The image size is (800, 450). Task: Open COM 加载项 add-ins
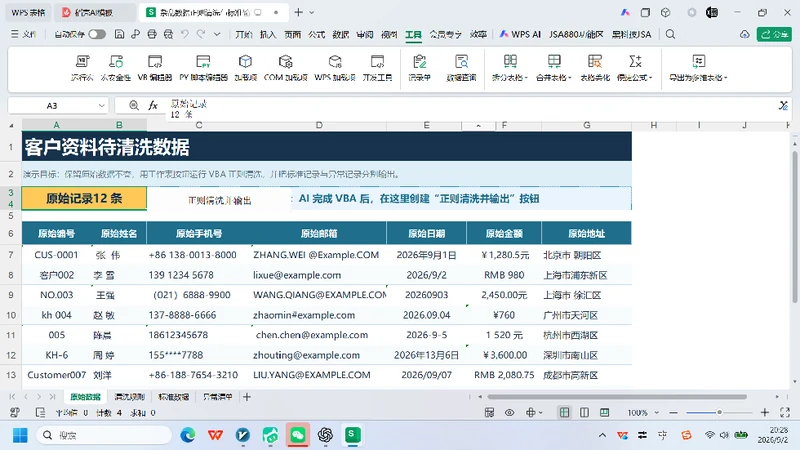pyautogui.click(x=285, y=68)
